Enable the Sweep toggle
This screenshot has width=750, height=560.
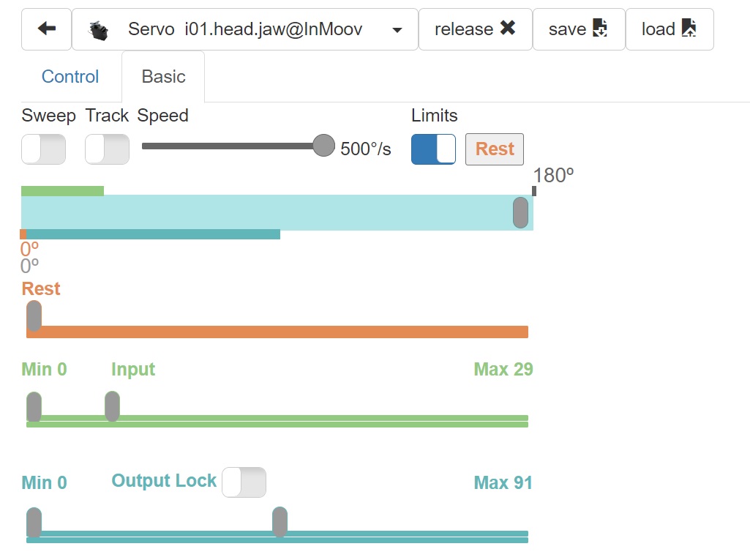pos(42,149)
